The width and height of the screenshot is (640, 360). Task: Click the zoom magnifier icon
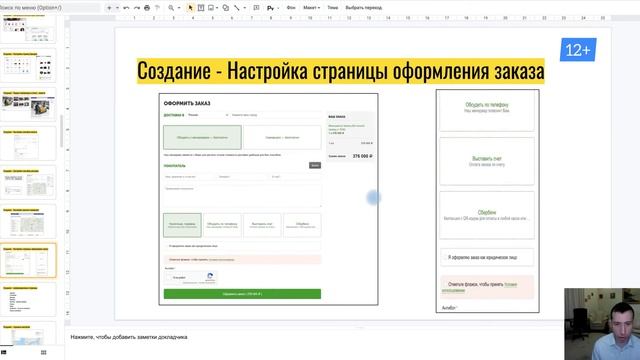pyautogui.click(x=171, y=8)
